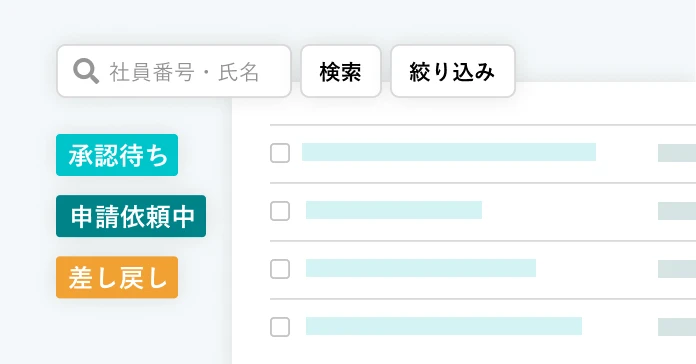Image resolution: width=696 pixels, height=364 pixels.
Task: Click the 検索 button
Action: (341, 71)
